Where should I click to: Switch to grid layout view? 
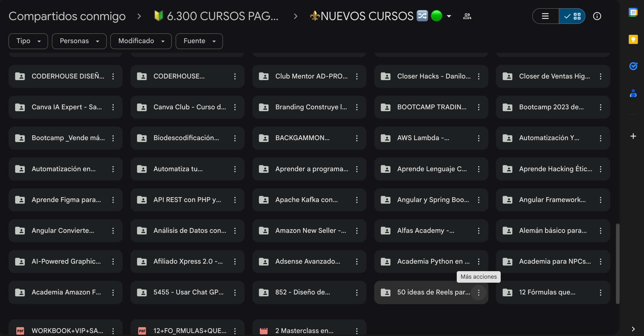pos(572,16)
